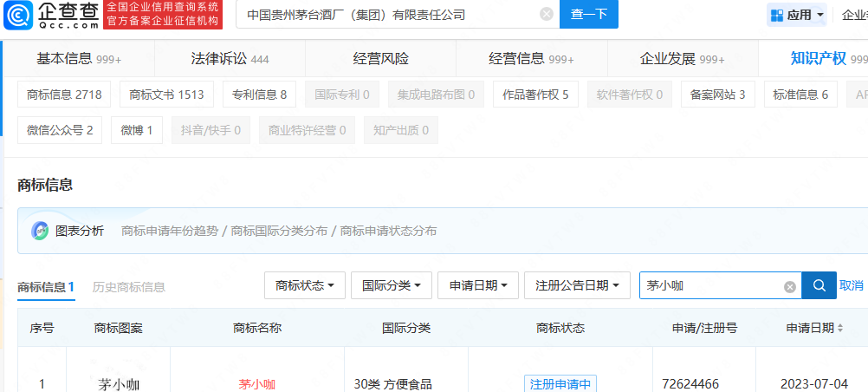Viewport: 868px width, 392px height.
Task: Select 微信公众号 2 sub-category
Action: [x=60, y=130]
